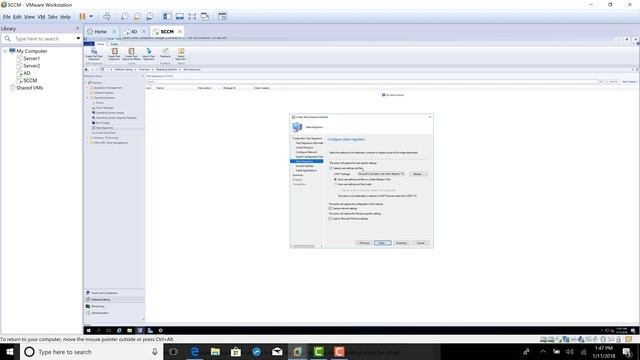Click the revert to snapshot toolbar icon
The height and width of the screenshot is (360, 640).
click(x=137, y=17)
